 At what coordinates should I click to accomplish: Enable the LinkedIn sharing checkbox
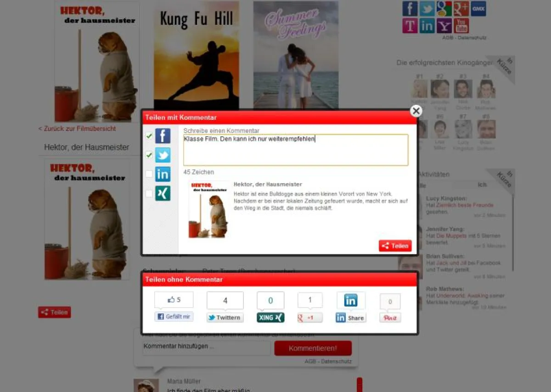[x=149, y=174]
